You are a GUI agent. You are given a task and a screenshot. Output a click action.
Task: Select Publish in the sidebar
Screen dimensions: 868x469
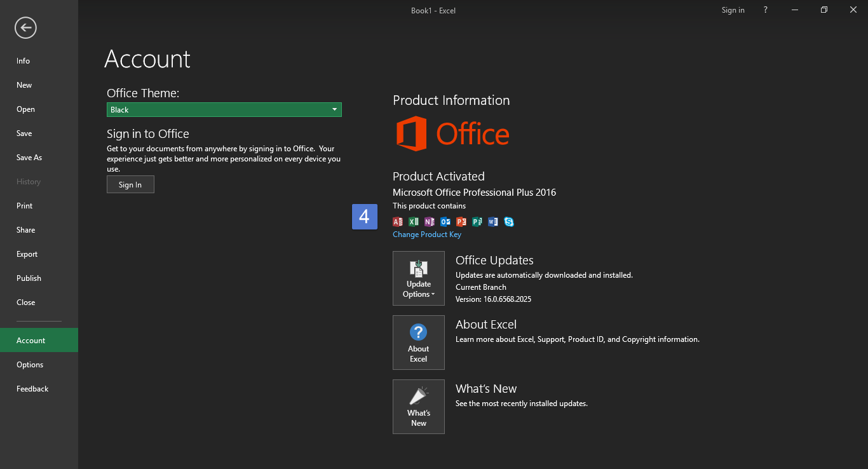(x=39, y=278)
